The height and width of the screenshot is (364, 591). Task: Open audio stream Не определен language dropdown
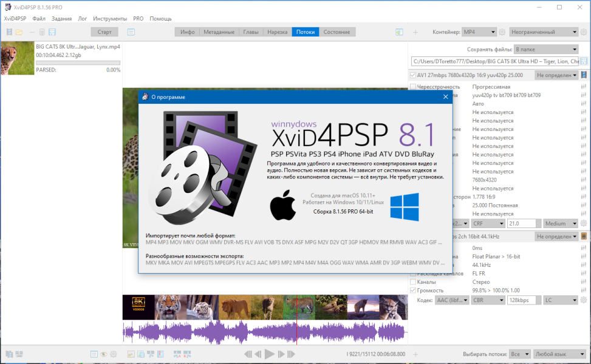point(557,236)
